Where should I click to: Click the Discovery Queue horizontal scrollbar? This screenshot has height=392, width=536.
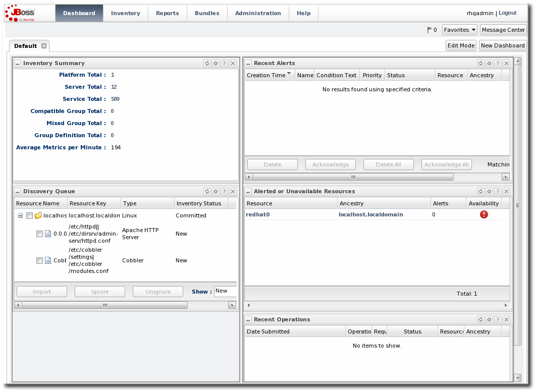point(105,305)
